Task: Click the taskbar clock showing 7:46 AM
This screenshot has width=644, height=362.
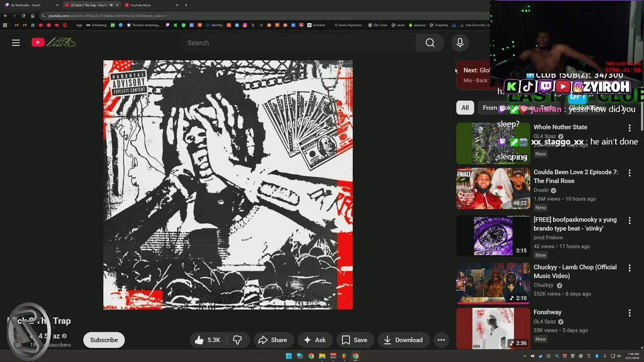Action: pyautogui.click(x=633, y=356)
